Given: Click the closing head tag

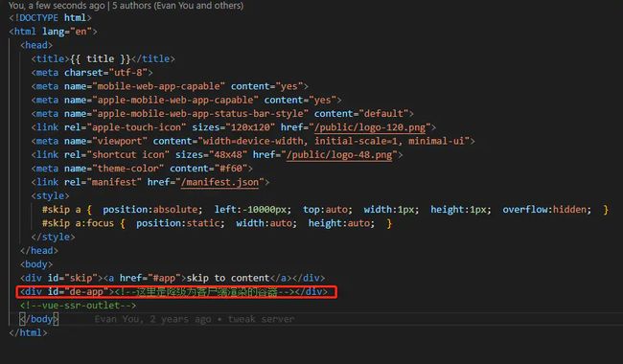Looking at the screenshot, I should coord(39,250).
